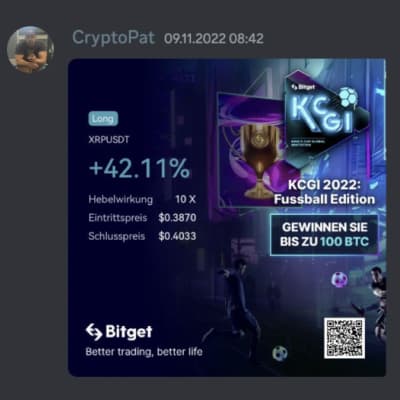Image resolution: width=400 pixels, height=400 pixels.
Task: Open the CryptoPat username
Action: tap(114, 38)
